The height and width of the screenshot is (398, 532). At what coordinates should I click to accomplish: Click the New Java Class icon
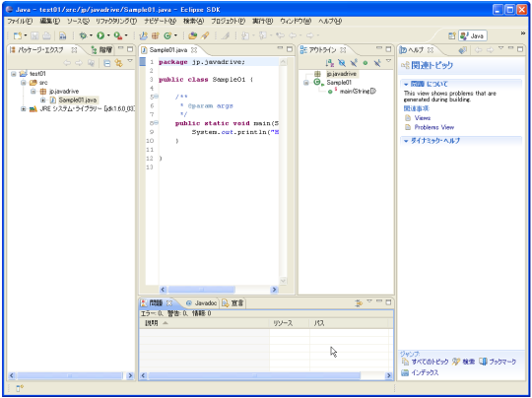point(167,35)
